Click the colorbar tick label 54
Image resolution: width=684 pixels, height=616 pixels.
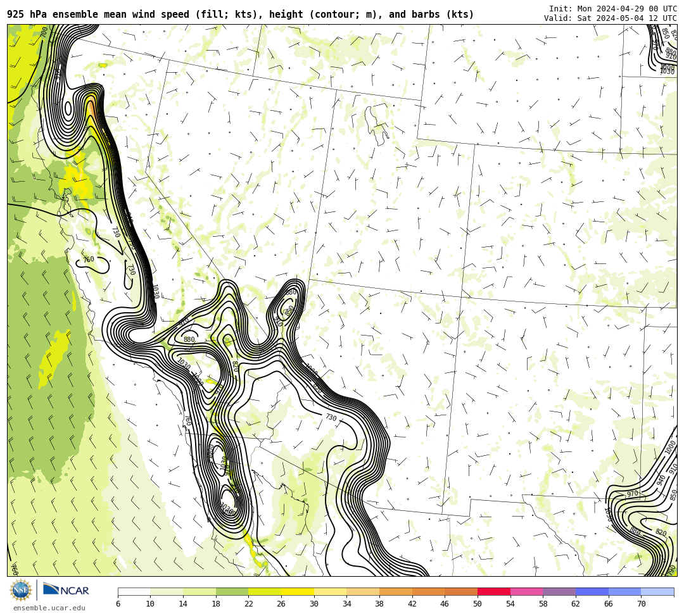[510, 604]
